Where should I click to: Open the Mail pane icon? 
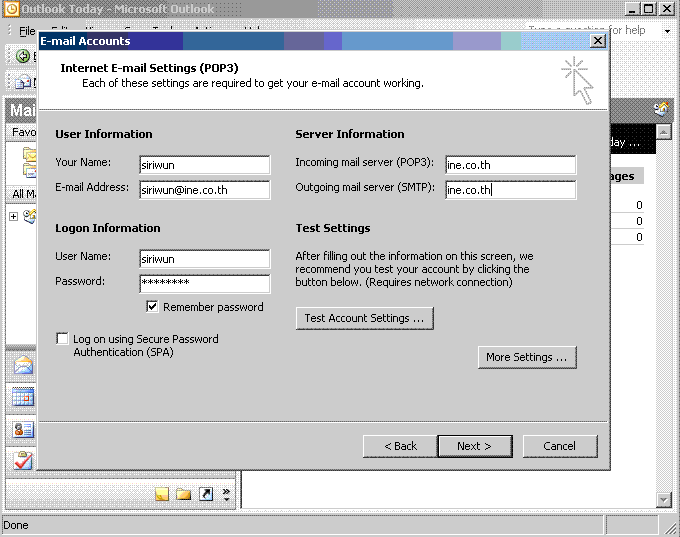(22, 366)
